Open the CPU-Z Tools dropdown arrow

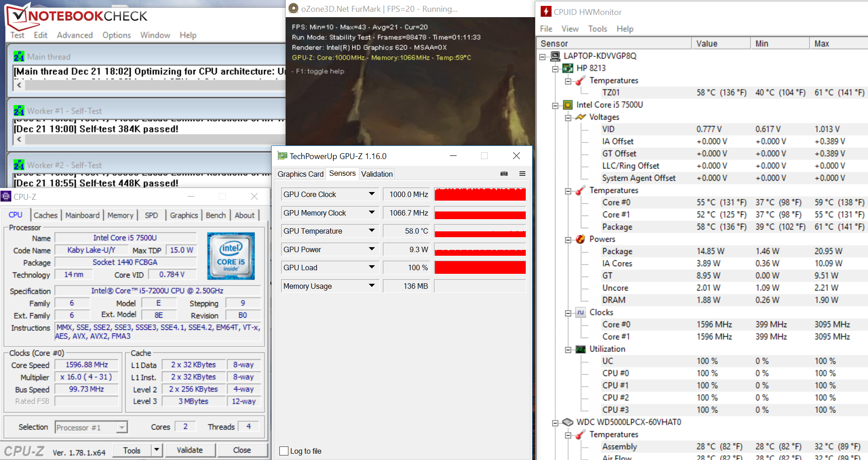pos(156,450)
